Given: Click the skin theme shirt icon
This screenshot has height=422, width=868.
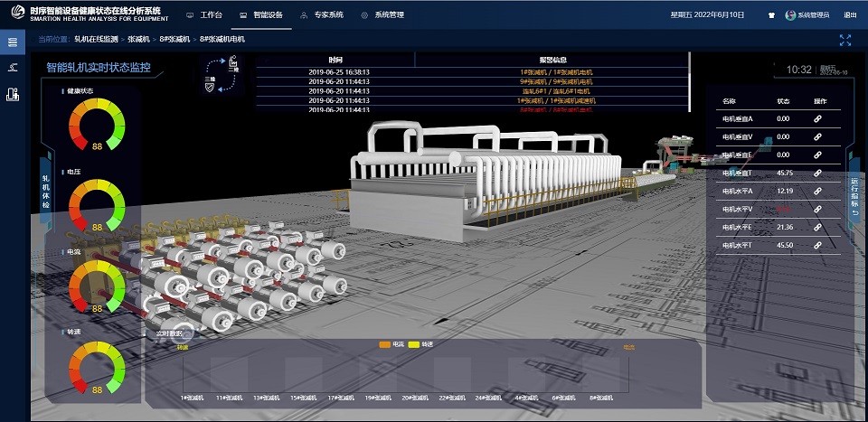Looking at the screenshot, I should pyautogui.click(x=771, y=15).
